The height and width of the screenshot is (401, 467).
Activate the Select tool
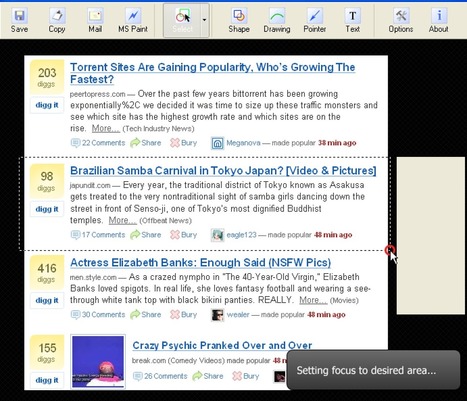[182, 21]
